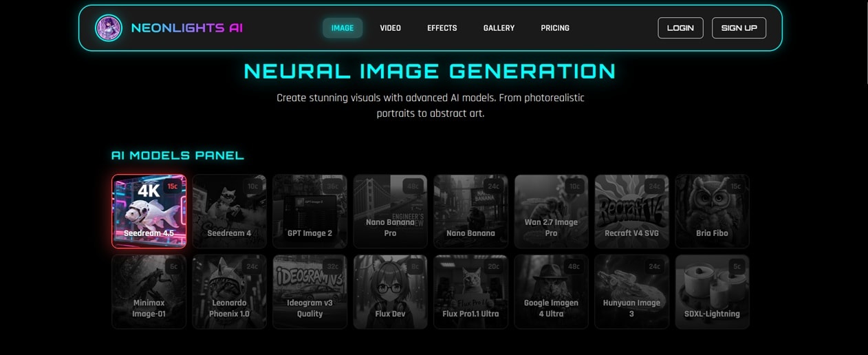
Task: Click the LOGIN button
Action: (680, 28)
